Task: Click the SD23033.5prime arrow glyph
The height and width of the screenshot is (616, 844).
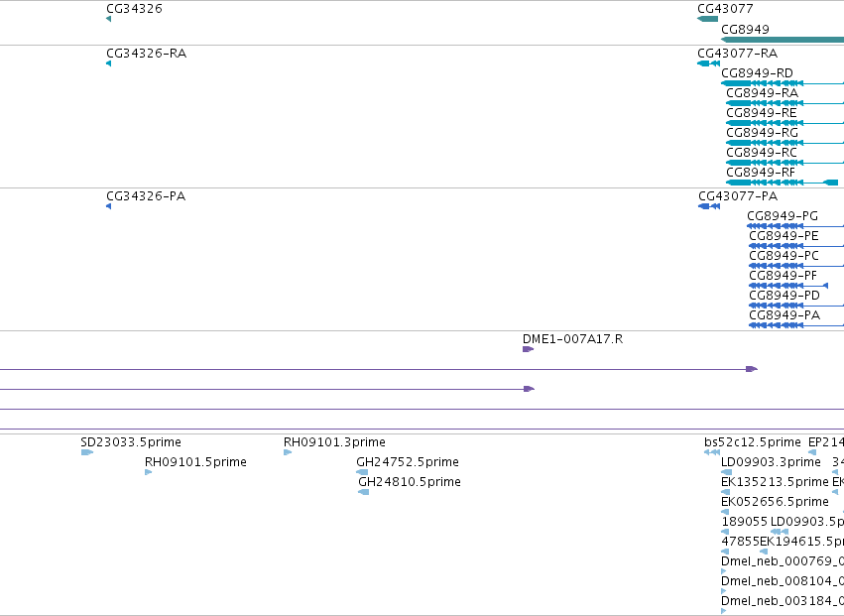Action: (87, 452)
